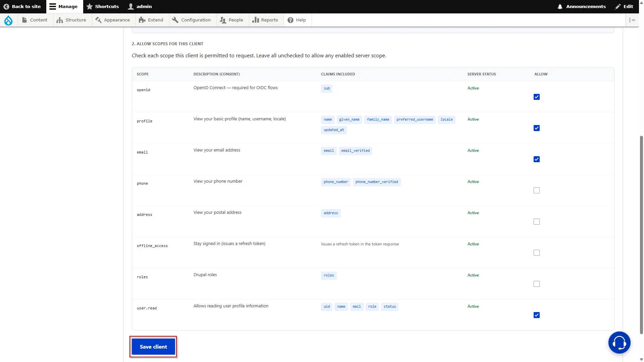Screen dimensions: 644x362
Task: Enable the offline_access scope Allow checkbox
Action: (537, 253)
